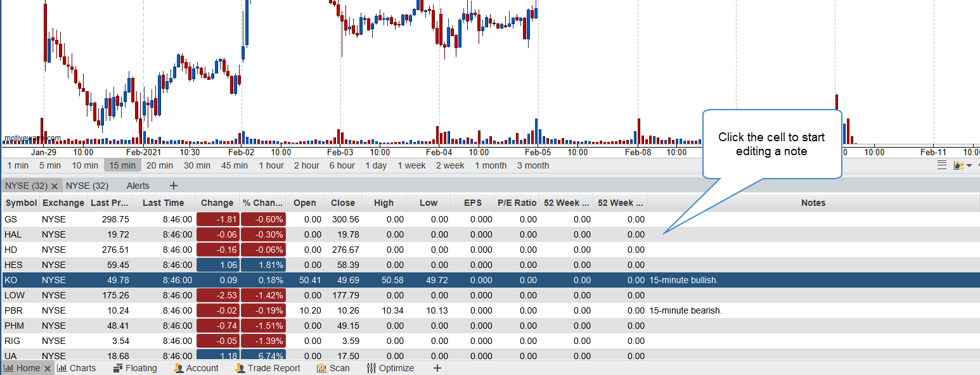Screen dimensions: 980x375
Task: Click the Notes cell for HAL row
Action: tap(813, 234)
